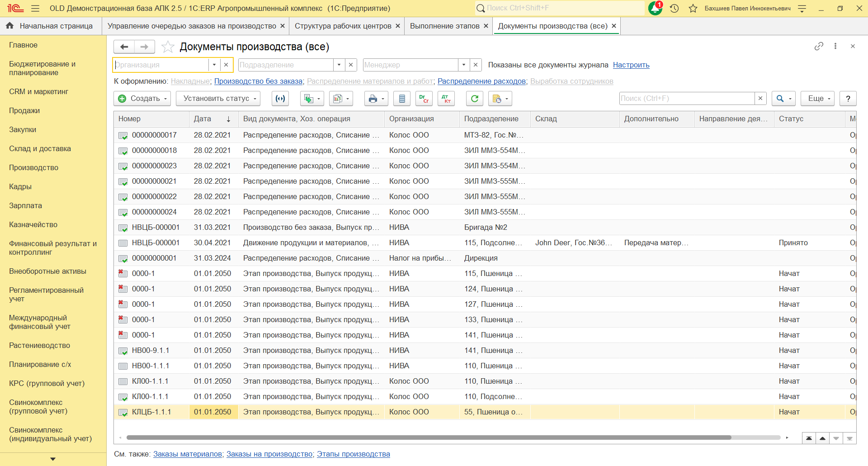Refresh the document list
The width and height of the screenshot is (868, 466).
[x=475, y=99]
